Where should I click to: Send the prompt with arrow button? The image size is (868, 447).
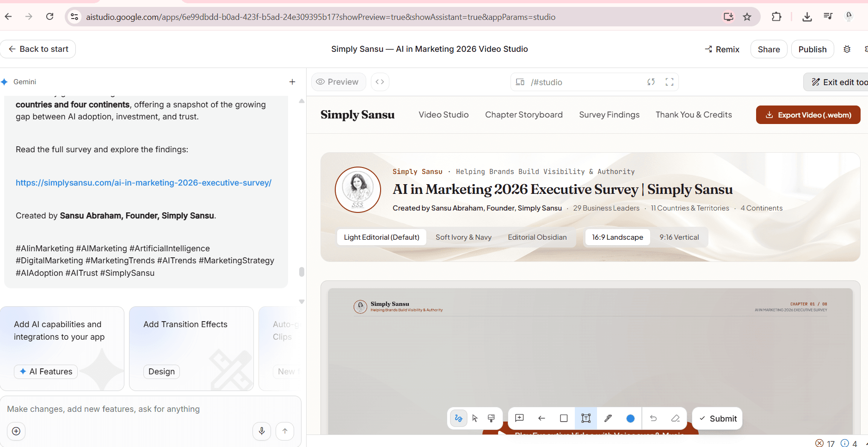tap(285, 431)
